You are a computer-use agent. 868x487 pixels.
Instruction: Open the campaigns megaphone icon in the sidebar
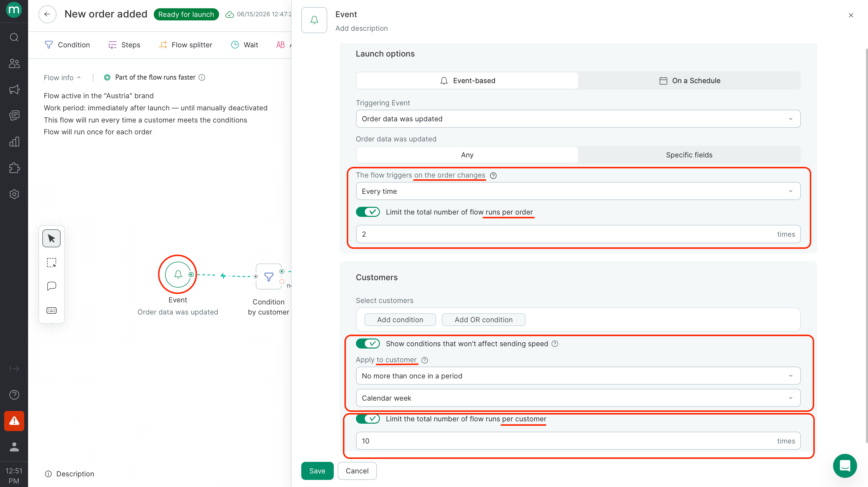click(14, 89)
